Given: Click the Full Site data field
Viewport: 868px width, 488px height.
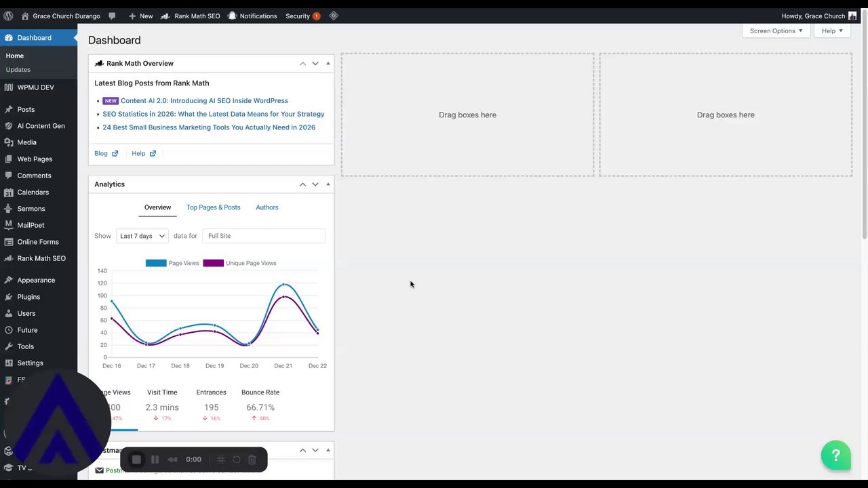Looking at the screenshot, I should pos(264,236).
